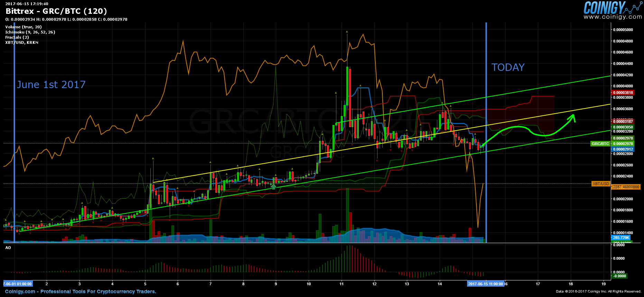The width and height of the screenshot is (644, 297).
Task: Select the green curved projection arrow head
Action: 572,118
